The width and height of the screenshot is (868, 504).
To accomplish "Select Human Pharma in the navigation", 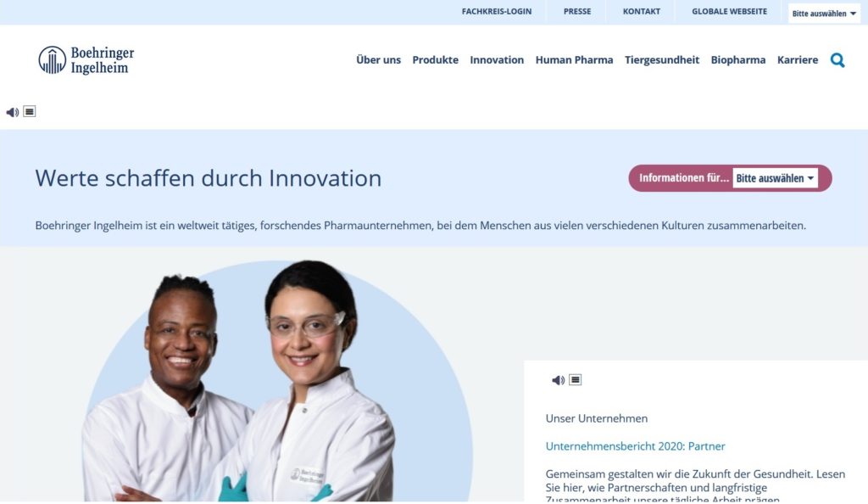I will point(574,59).
